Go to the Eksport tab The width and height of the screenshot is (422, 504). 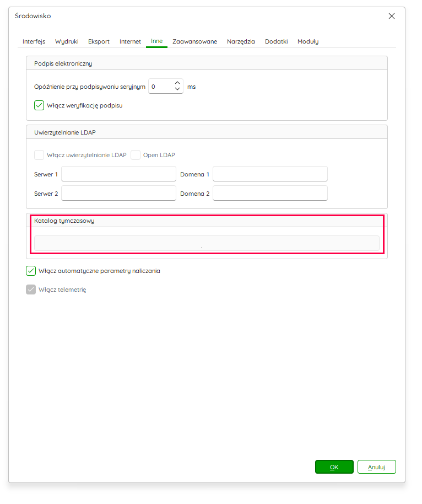point(100,42)
